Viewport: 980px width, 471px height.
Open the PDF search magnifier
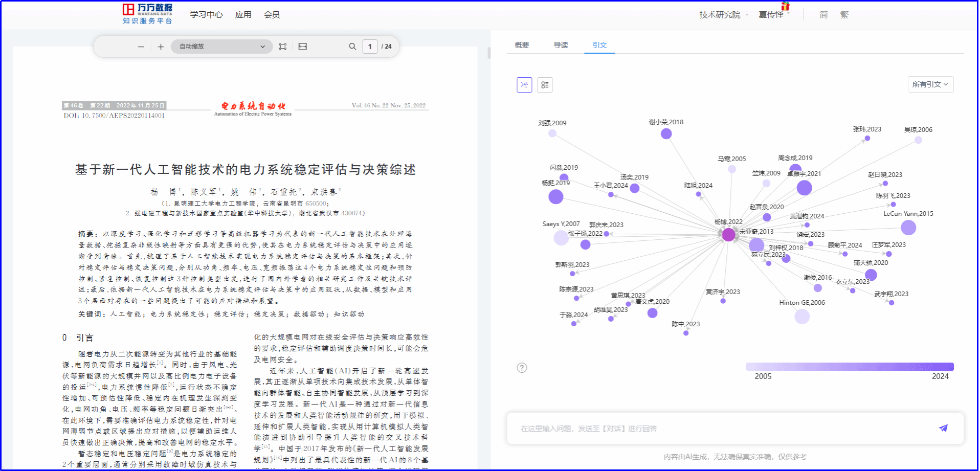click(x=352, y=47)
